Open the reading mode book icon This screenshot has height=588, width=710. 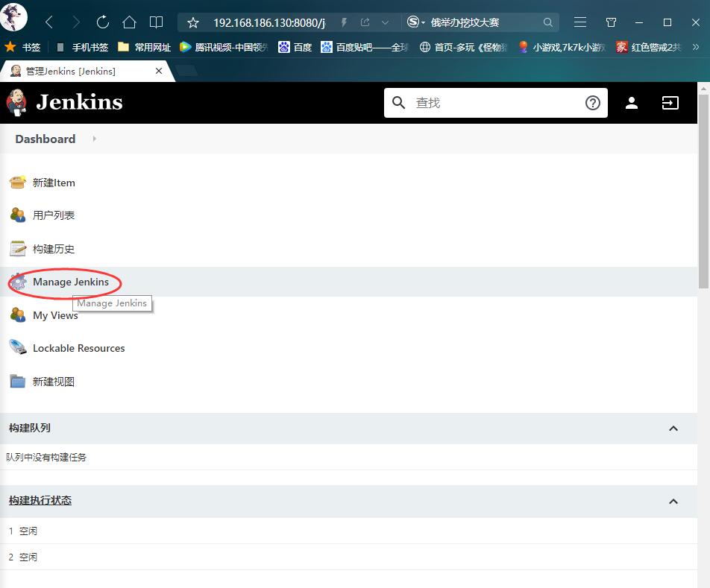[x=156, y=22]
